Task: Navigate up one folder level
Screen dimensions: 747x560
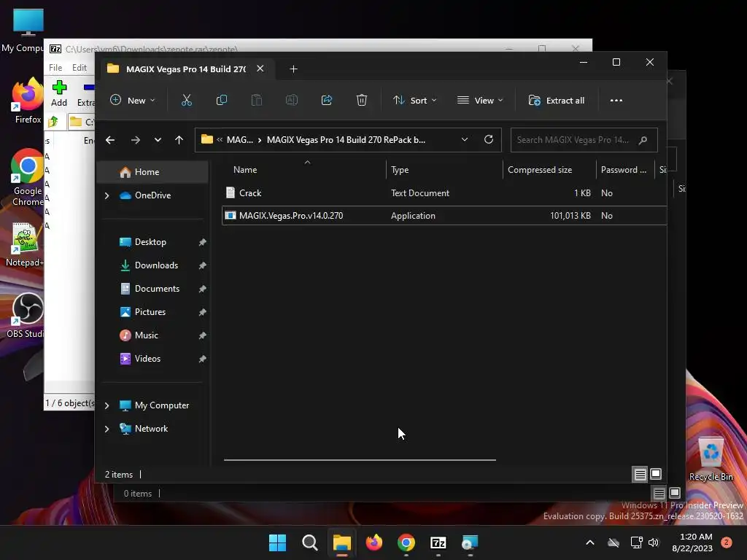Action: click(x=179, y=140)
